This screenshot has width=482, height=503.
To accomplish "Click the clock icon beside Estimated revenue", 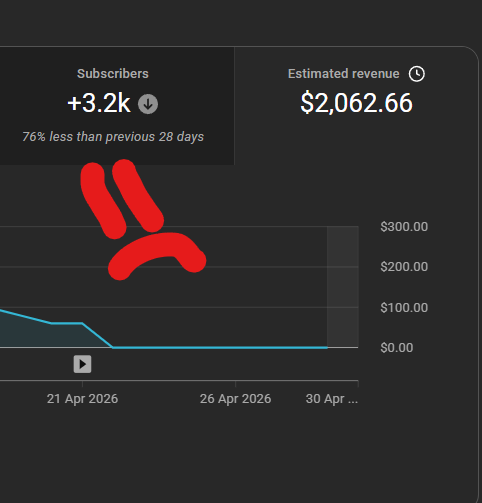I will click(417, 74).
